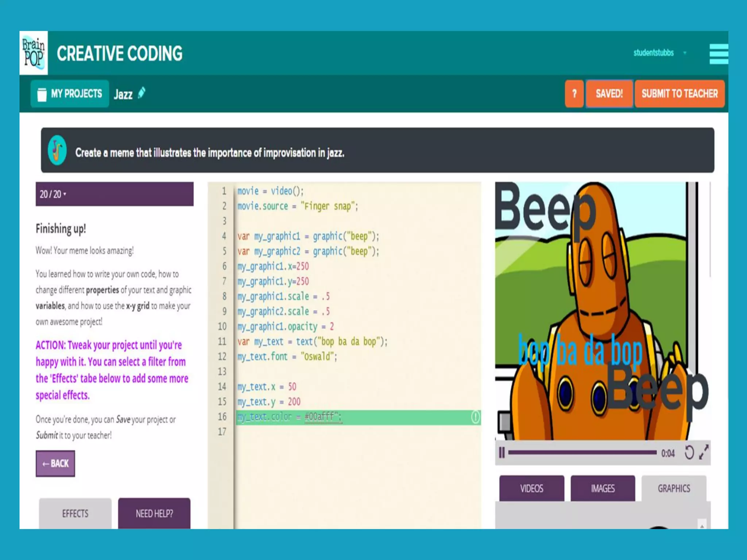Expand the 20 / 20 step dropdown
The image size is (747, 560).
[x=53, y=194]
